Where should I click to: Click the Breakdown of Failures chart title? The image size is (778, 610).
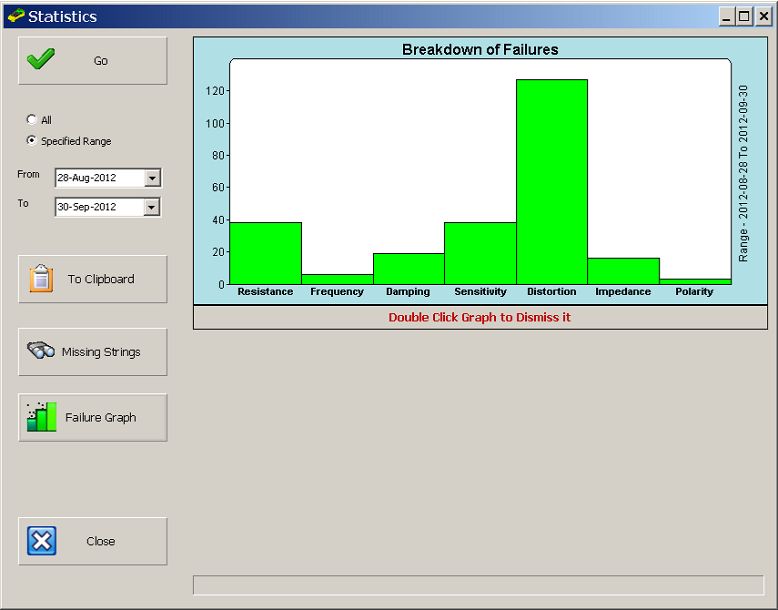(x=480, y=50)
